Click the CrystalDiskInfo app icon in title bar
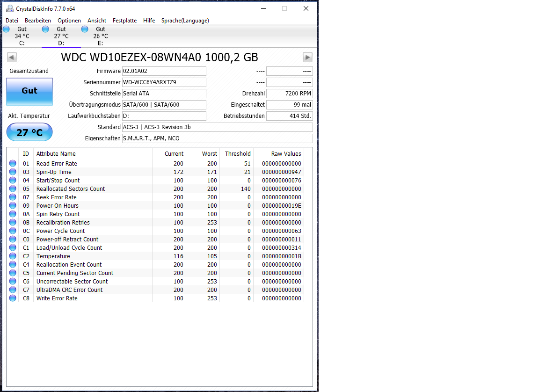The image size is (539, 392). [10, 8]
